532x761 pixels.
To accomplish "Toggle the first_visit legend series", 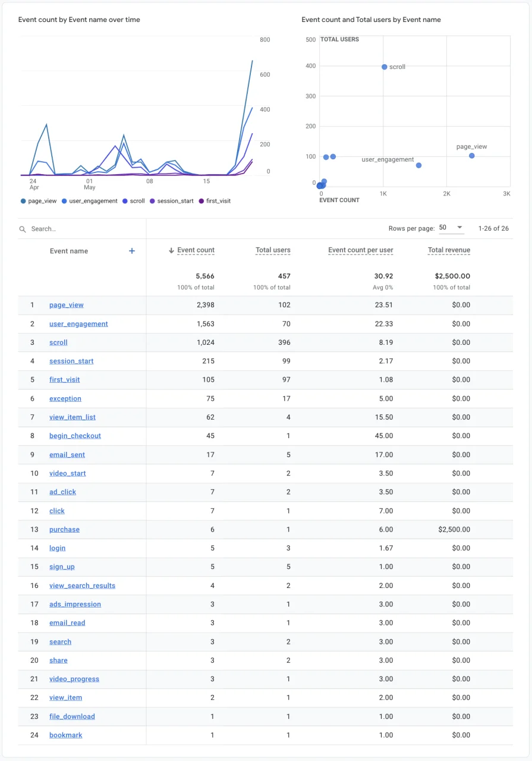I will click(x=214, y=201).
